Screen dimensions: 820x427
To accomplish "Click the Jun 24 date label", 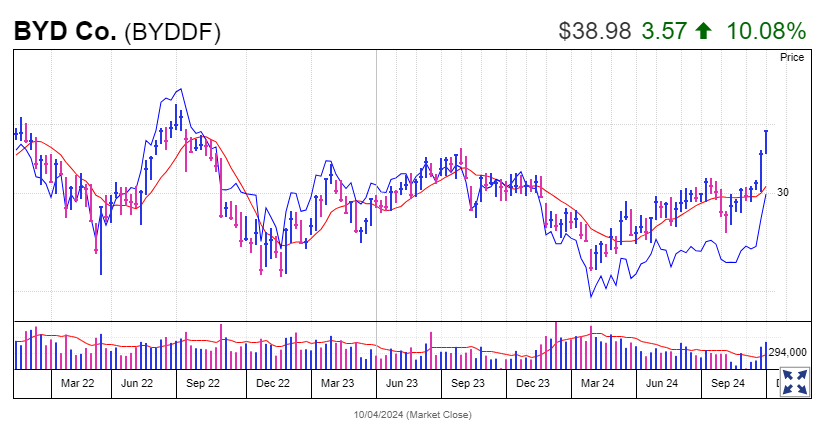I will coord(662,383).
